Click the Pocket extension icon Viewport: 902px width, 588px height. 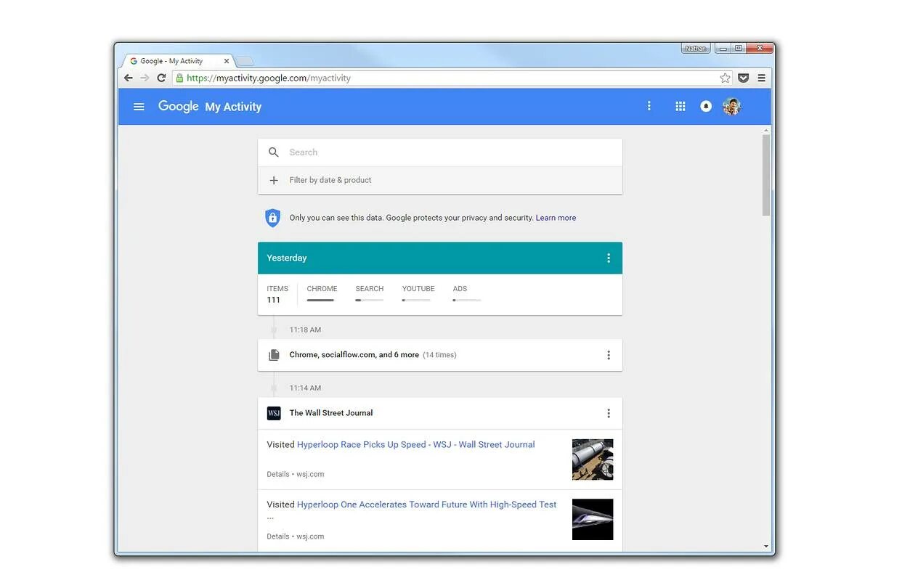point(744,78)
